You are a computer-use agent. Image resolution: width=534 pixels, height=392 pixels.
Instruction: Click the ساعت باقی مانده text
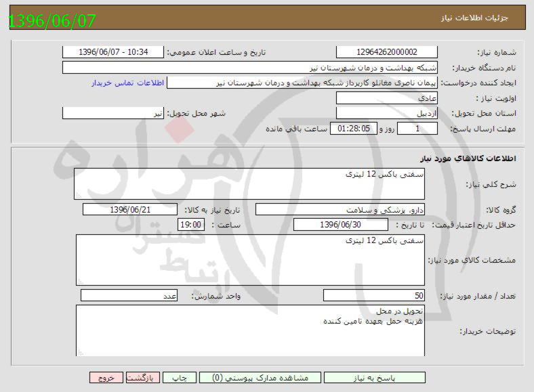pyautogui.click(x=296, y=129)
